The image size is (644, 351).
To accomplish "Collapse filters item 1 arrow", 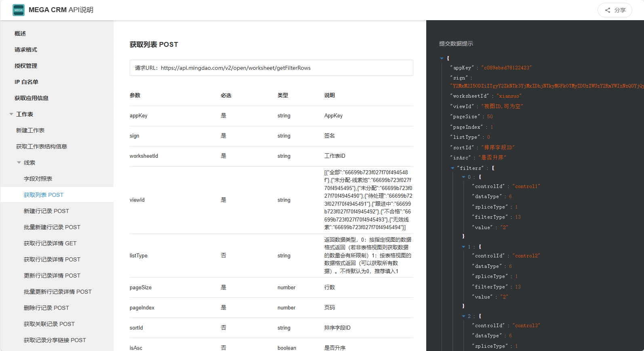I will point(463,247).
